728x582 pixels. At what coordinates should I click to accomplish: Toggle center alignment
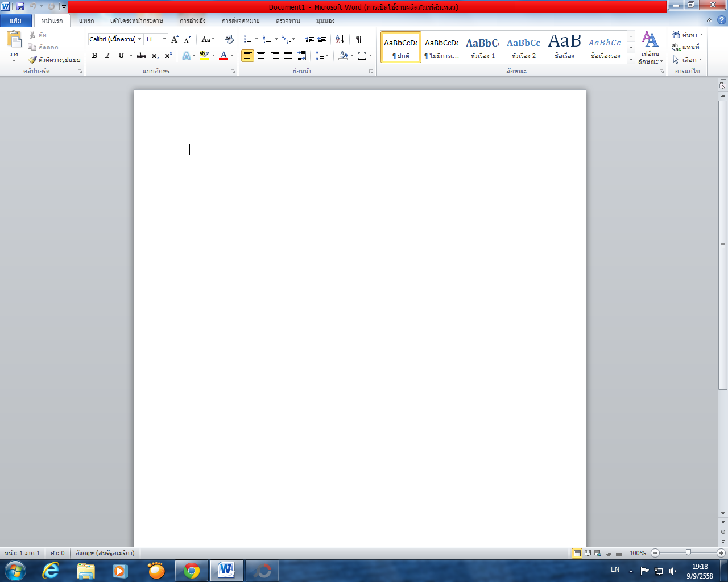261,56
